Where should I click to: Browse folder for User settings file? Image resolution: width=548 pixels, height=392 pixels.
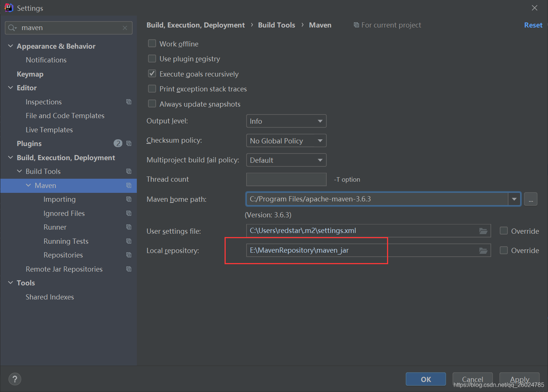[x=483, y=231]
